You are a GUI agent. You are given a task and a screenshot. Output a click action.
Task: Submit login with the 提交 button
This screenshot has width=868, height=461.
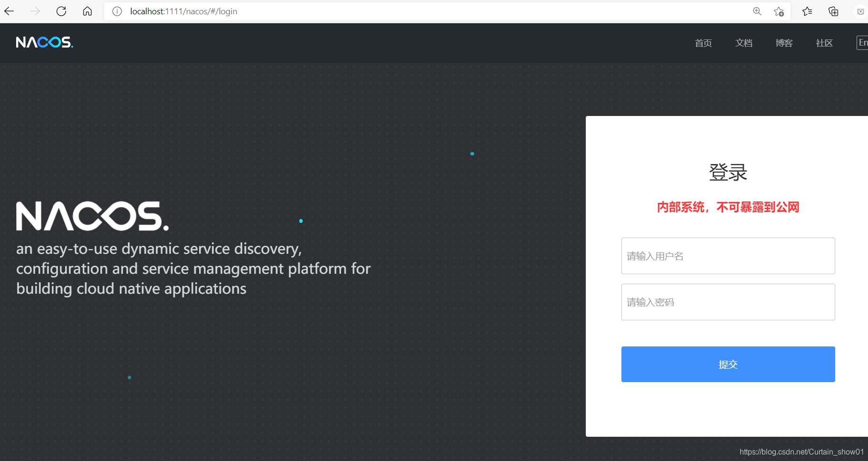tap(728, 364)
